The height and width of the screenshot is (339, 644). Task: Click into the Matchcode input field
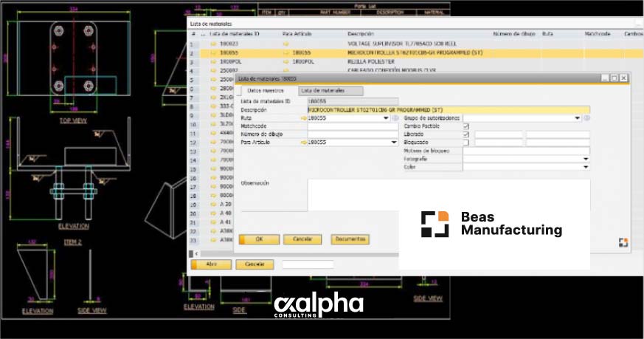[x=352, y=126]
